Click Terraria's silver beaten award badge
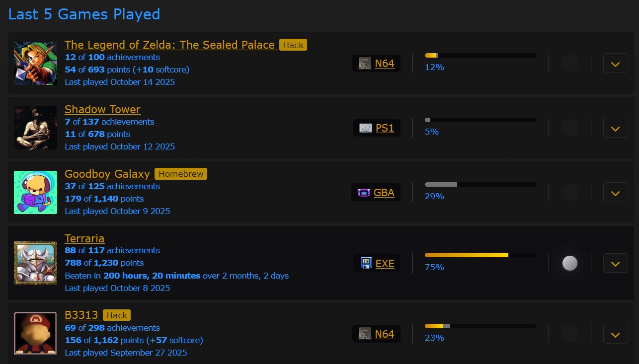Viewport: 639px width, 364px height. click(569, 263)
